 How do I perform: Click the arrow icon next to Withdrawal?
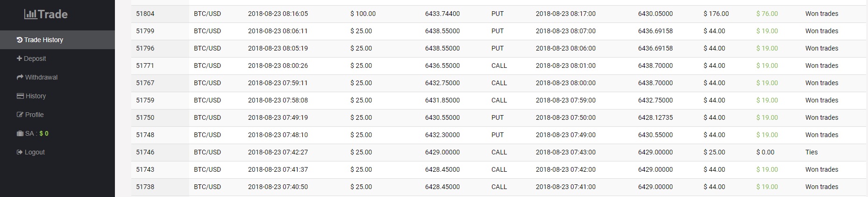[20, 77]
